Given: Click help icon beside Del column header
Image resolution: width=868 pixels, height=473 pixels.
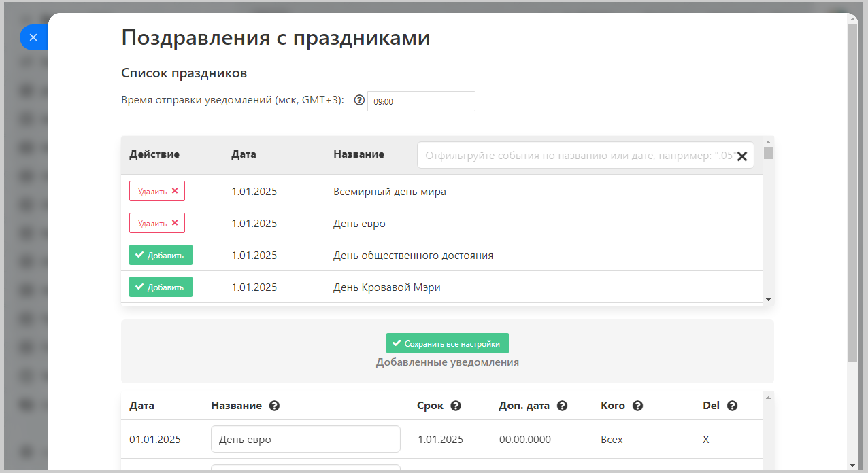Looking at the screenshot, I should click(732, 406).
